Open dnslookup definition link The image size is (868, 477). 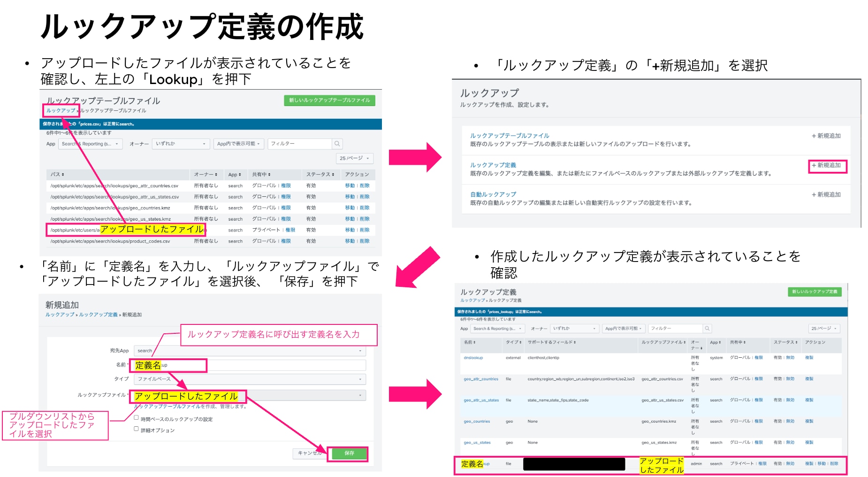[x=473, y=358]
